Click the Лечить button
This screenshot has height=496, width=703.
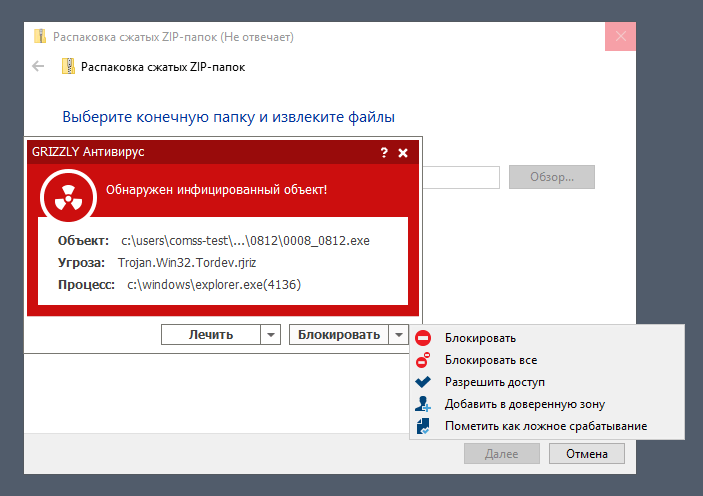[x=211, y=335]
